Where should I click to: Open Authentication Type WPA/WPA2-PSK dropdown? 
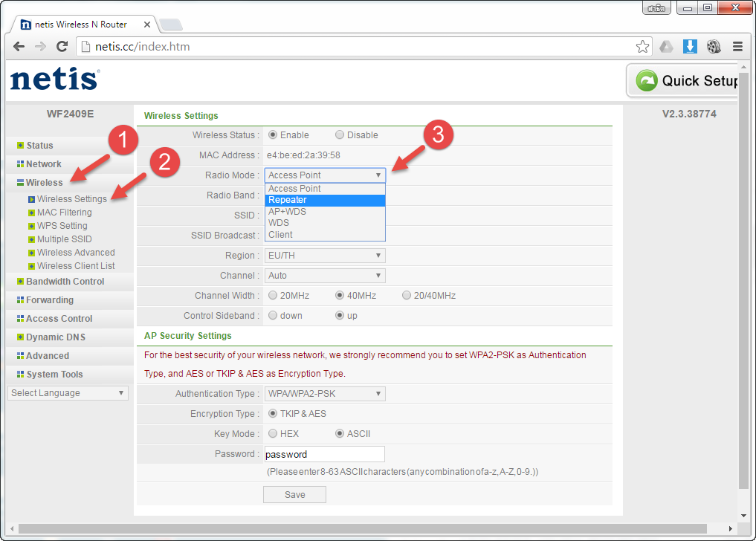coord(325,394)
